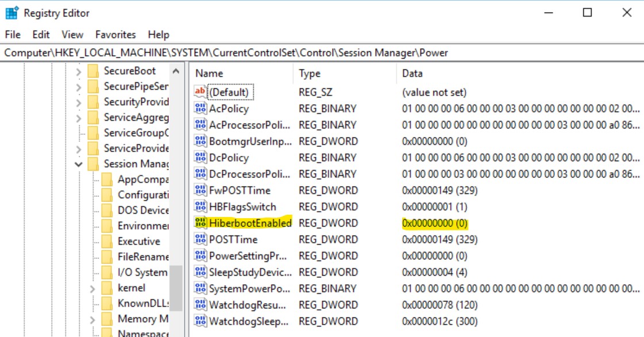Click the FwPOSTTime value icon
Image resolution: width=644 pixels, height=337 pixels.
click(200, 190)
